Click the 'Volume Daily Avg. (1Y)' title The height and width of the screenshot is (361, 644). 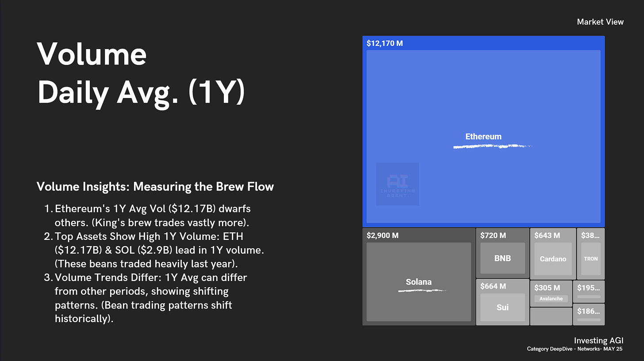point(141,73)
